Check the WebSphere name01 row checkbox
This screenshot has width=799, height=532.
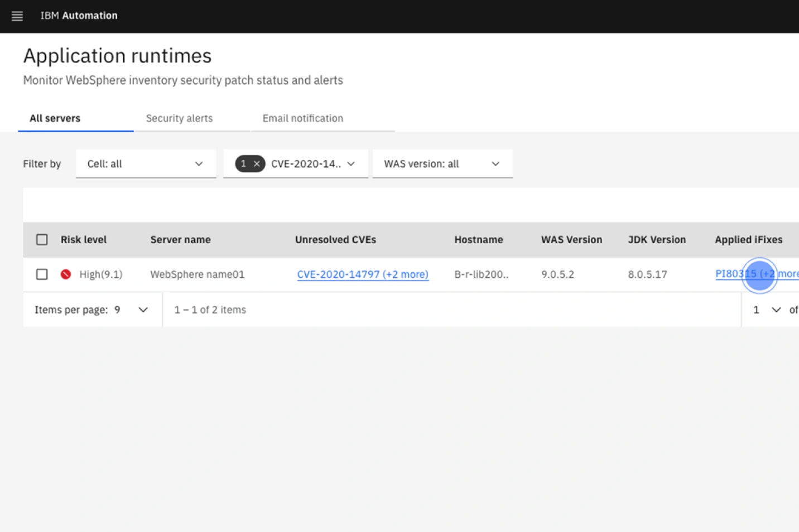[42, 274]
